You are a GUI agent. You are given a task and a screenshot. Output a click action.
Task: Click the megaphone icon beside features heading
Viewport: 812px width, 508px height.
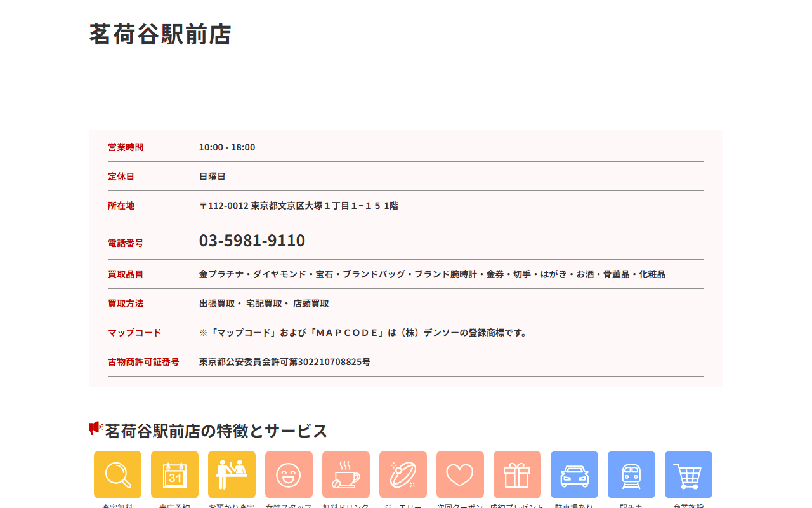(x=95, y=429)
